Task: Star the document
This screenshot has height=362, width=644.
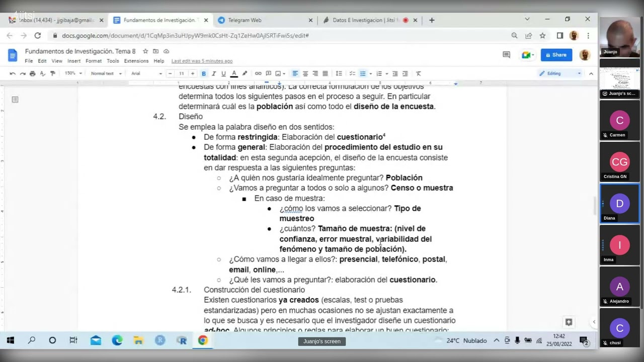Action: [x=145, y=51]
